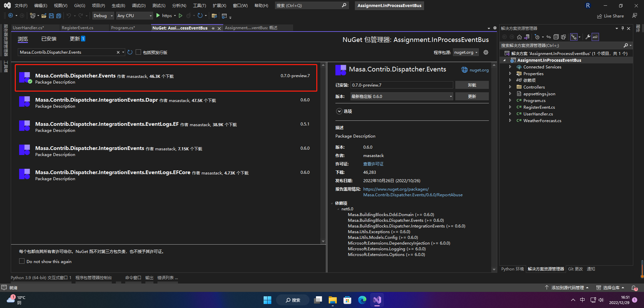This screenshot has width=644, height=308.
Task: Start debugging with the green https play icon
Action: coord(158,16)
